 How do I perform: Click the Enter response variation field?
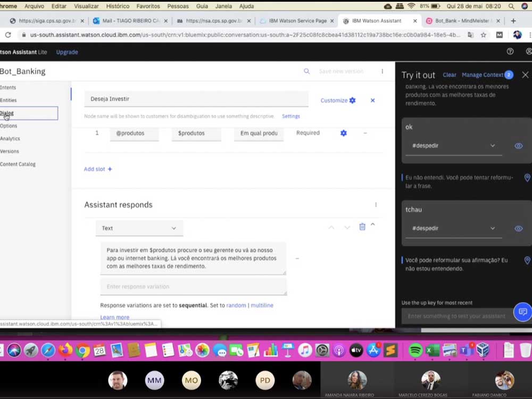194,287
